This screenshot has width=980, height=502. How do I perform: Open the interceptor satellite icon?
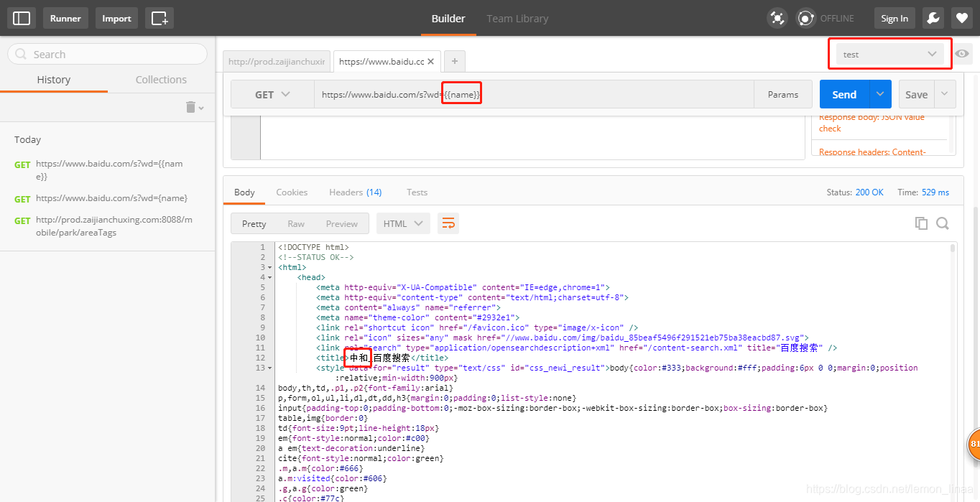(x=777, y=18)
